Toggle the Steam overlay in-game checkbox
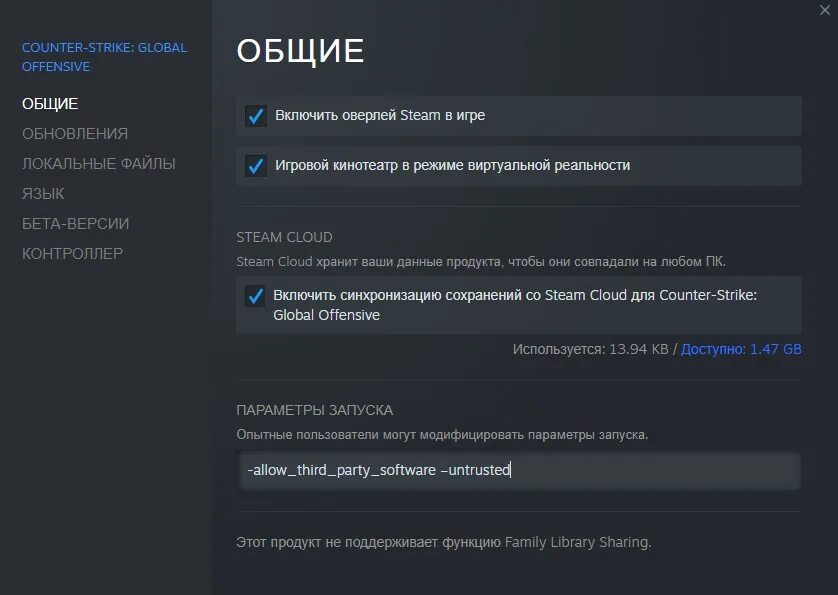838x595 pixels. (255, 115)
